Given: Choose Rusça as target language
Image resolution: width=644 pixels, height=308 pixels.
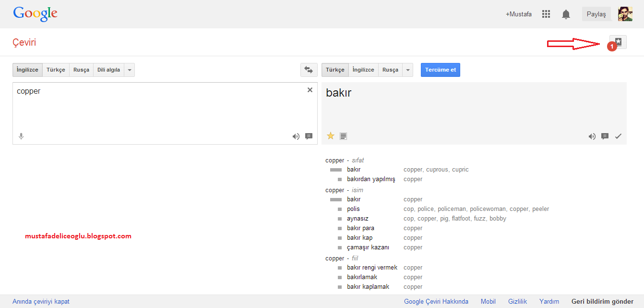Looking at the screenshot, I should 390,70.
